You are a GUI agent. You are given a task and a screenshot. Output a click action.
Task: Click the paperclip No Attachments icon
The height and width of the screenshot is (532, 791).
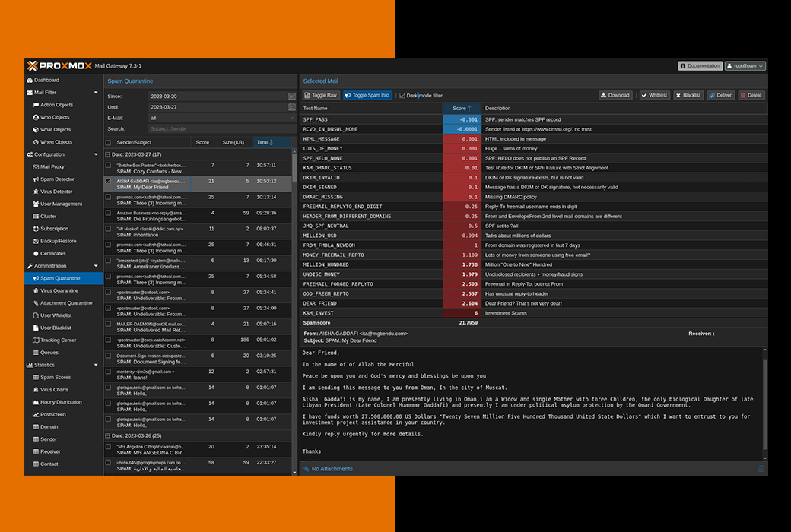pyautogui.click(x=307, y=469)
